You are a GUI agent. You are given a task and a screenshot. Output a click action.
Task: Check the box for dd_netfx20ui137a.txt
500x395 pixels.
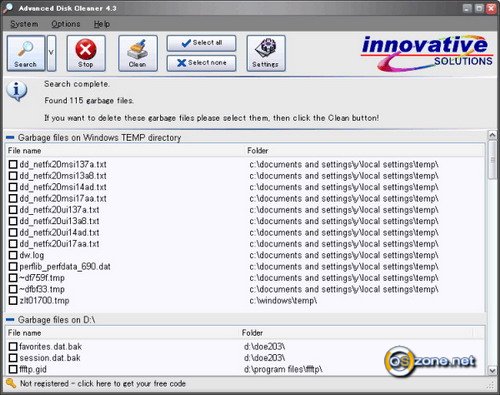13,210
